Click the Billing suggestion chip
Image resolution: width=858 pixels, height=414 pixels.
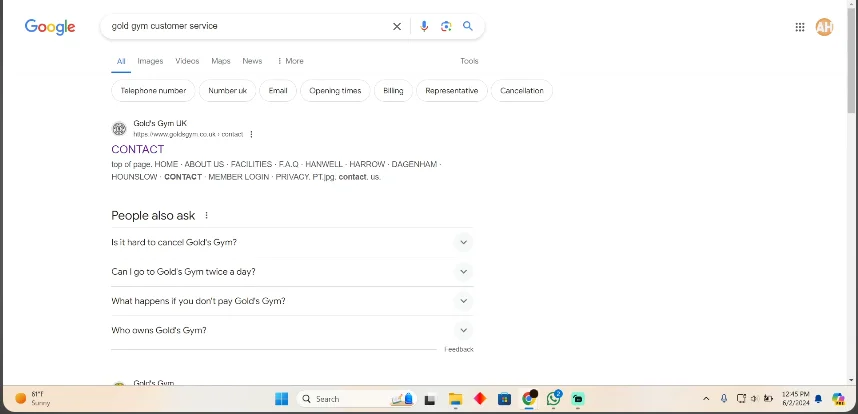[393, 91]
